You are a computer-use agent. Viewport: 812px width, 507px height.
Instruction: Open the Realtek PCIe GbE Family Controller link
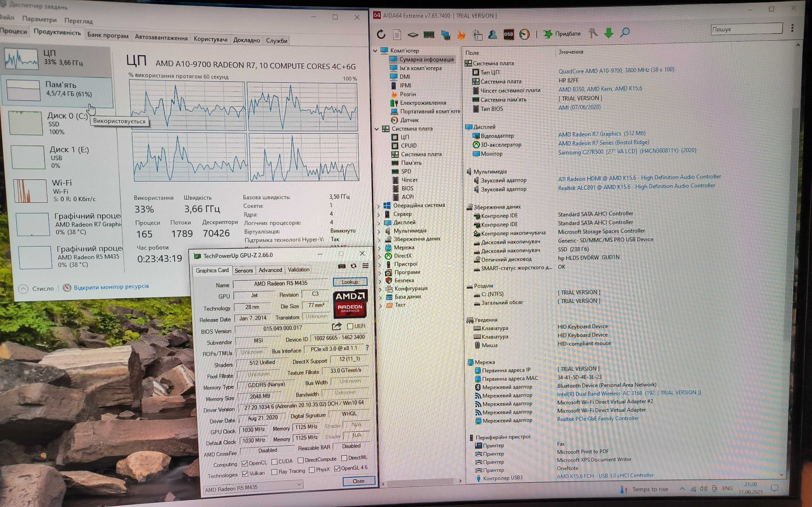(598, 419)
